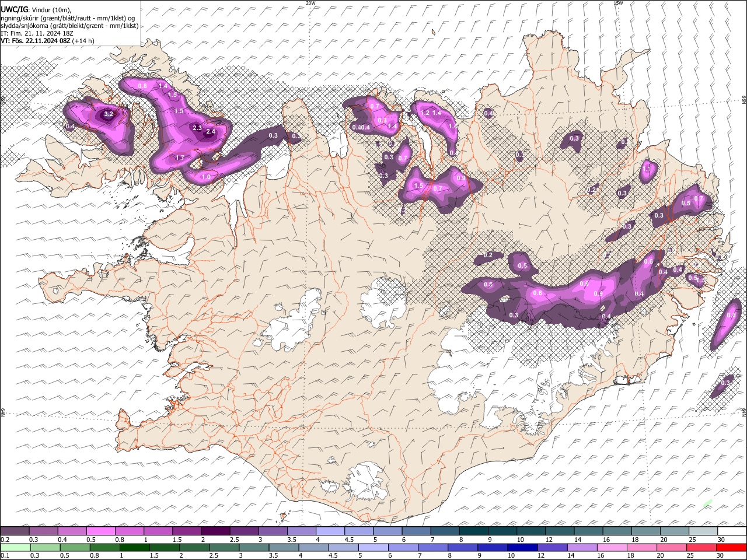Select the dark teal upper swatch starting at 8

pyautogui.click(x=474, y=531)
